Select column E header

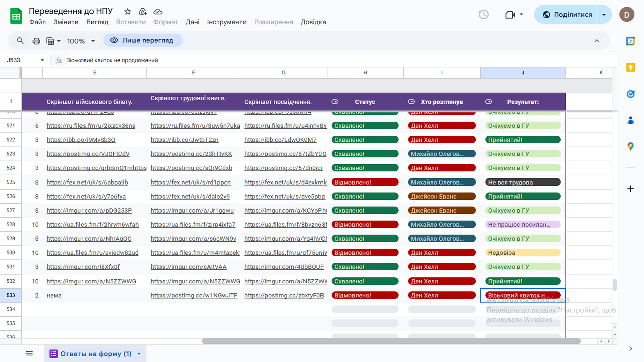[95, 73]
